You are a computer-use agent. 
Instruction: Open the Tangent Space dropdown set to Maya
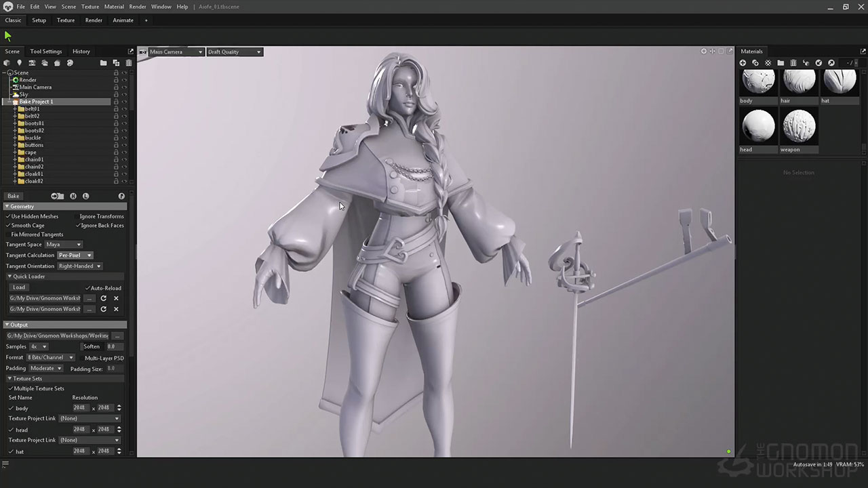(x=63, y=245)
